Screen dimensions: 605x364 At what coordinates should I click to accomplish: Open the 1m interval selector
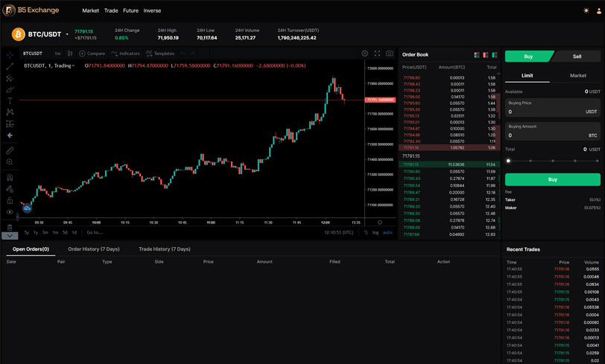57,54
